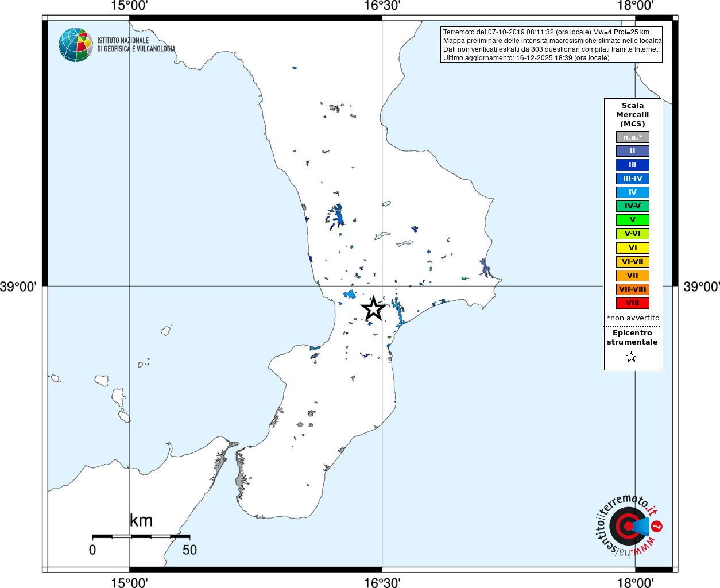Viewport: 720px width, 588px height.
Task: Click the star symbol in the legend
Action: [632, 357]
